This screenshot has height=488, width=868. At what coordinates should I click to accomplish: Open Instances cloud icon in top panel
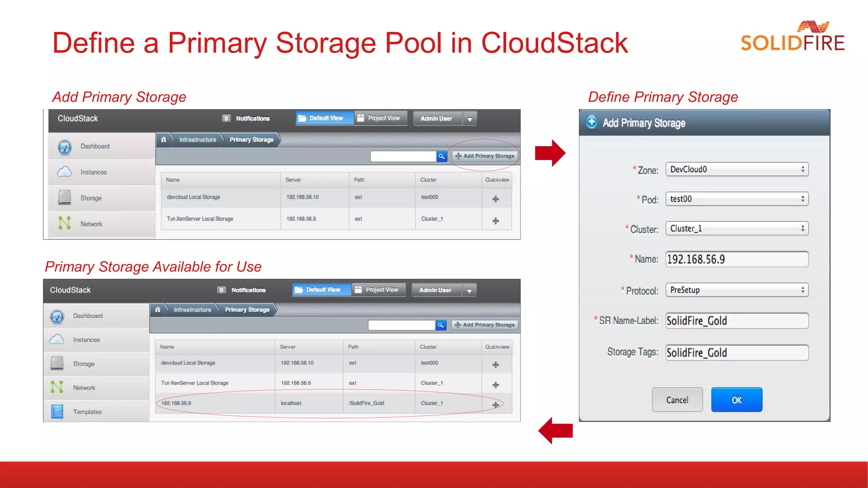[x=64, y=172]
